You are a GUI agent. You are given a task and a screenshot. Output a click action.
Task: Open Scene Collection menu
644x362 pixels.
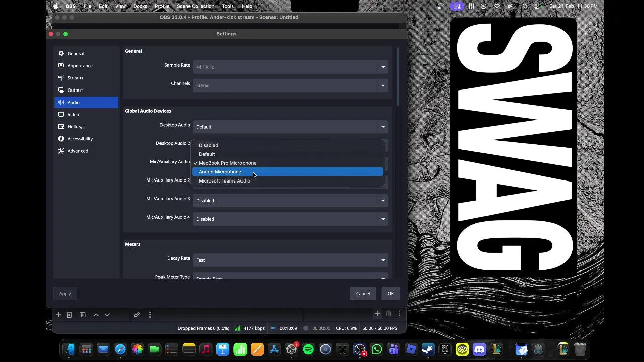click(196, 6)
